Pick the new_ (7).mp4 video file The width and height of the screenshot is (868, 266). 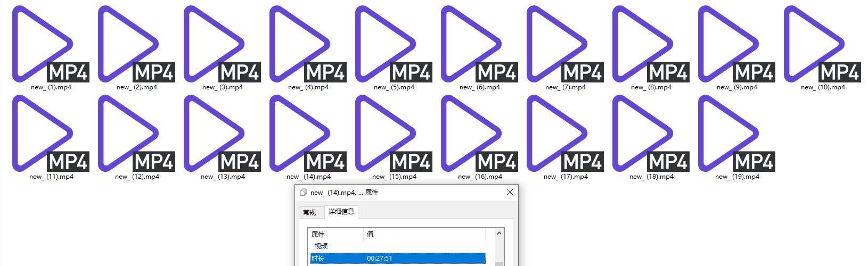pyautogui.click(x=565, y=45)
